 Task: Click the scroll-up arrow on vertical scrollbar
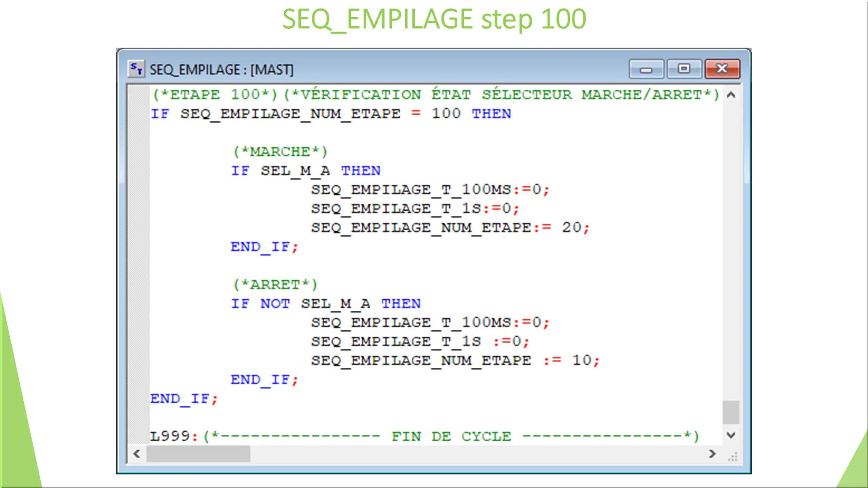731,95
